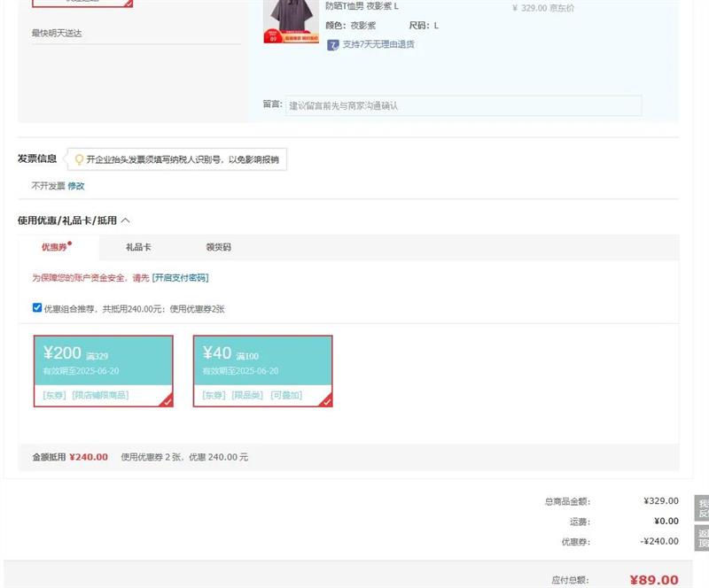Deselect the ¥200 满329 coupon card
Viewport: 709px width, 588px height.
(103, 370)
